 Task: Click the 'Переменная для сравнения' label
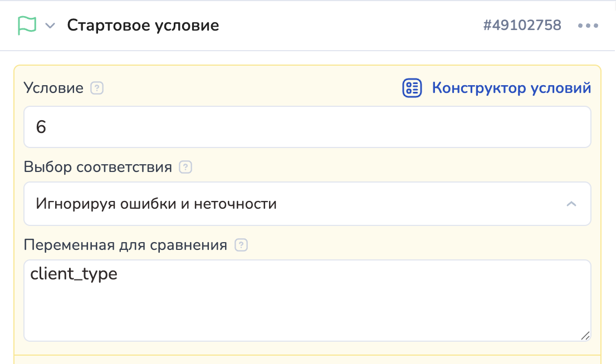[126, 245]
